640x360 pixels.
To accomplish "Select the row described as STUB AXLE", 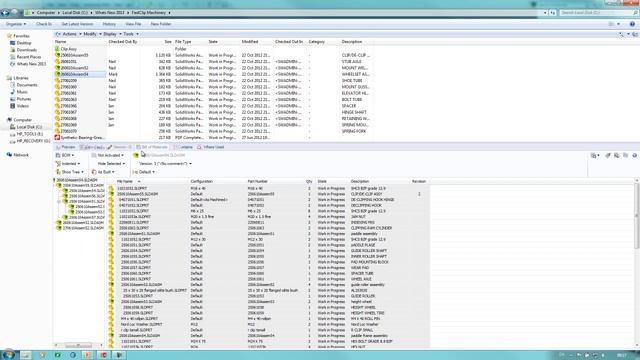I will pyautogui.click(x=212, y=62).
